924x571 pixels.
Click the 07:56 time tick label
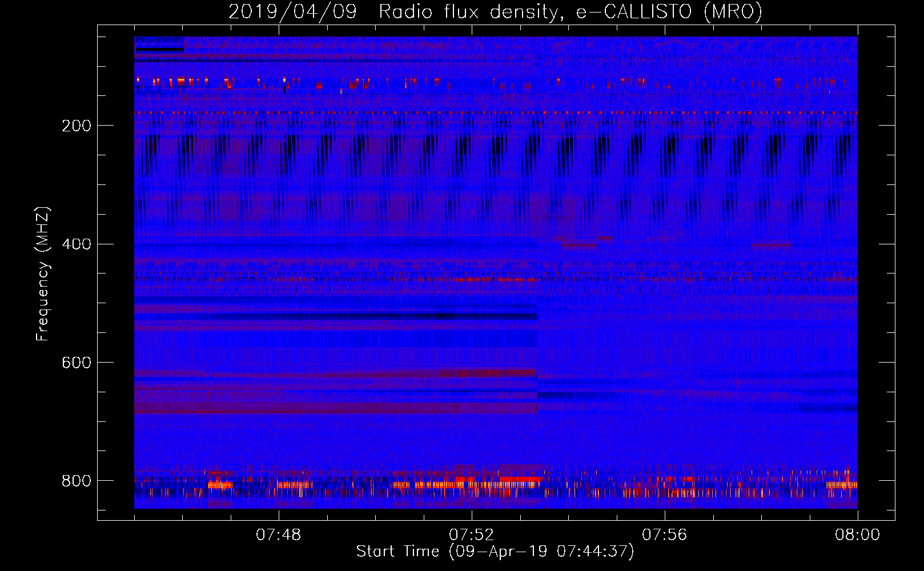tap(665, 535)
